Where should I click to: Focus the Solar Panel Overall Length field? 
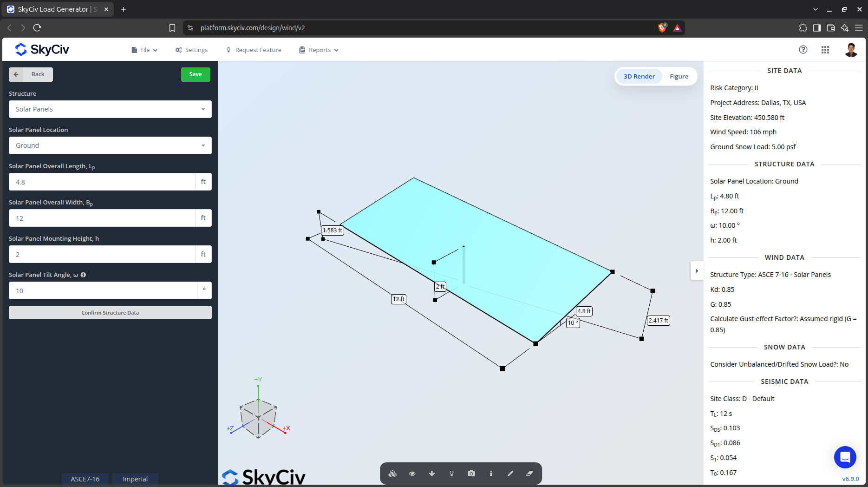click(102, 182)
